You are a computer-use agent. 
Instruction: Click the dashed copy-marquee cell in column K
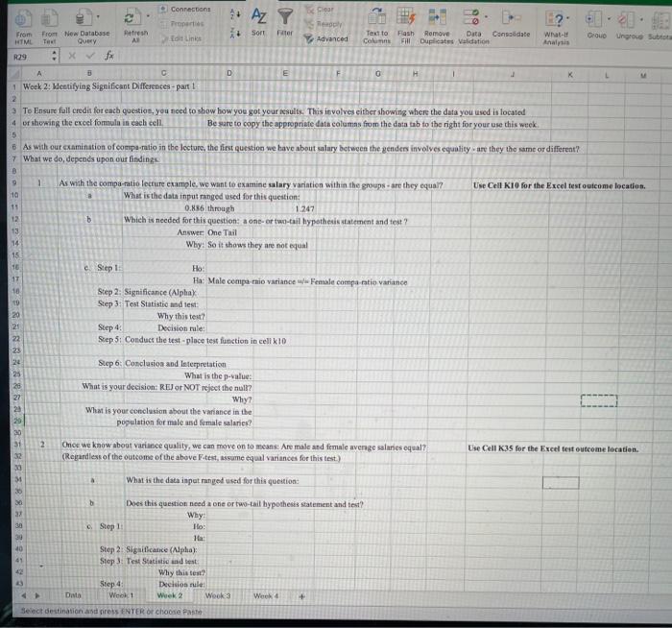click(599, 400)
